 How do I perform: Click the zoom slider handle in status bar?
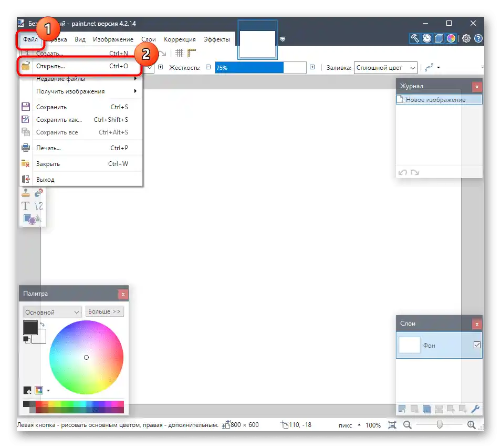(x=440, y=424)
